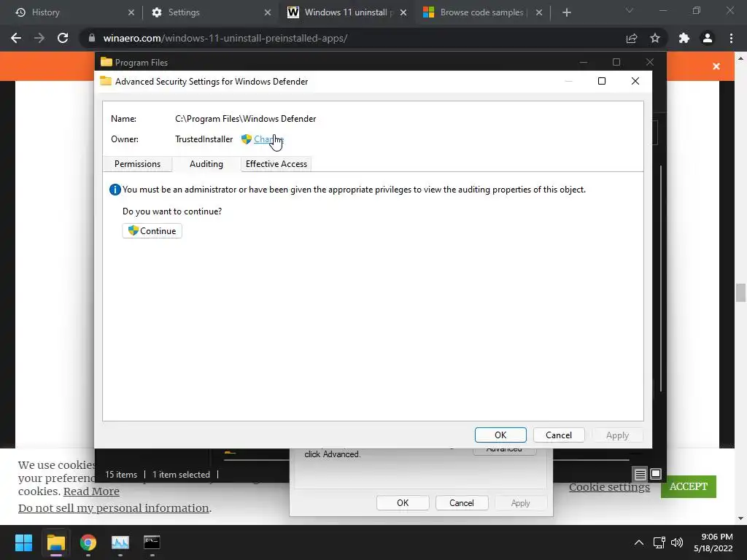
Task: Open the Windows Start menu
Action: pos(23,542)
